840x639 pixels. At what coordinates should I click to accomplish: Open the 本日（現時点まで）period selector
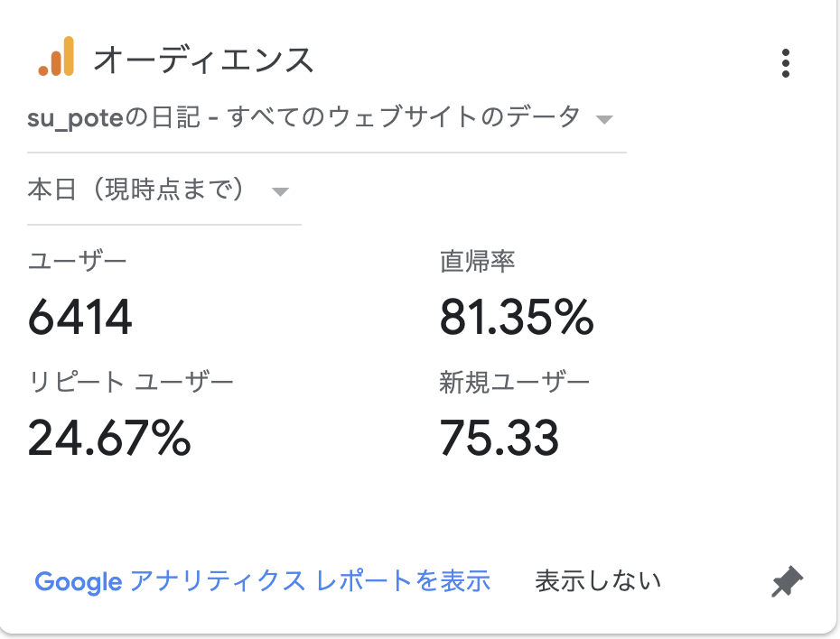click(163, 190)
